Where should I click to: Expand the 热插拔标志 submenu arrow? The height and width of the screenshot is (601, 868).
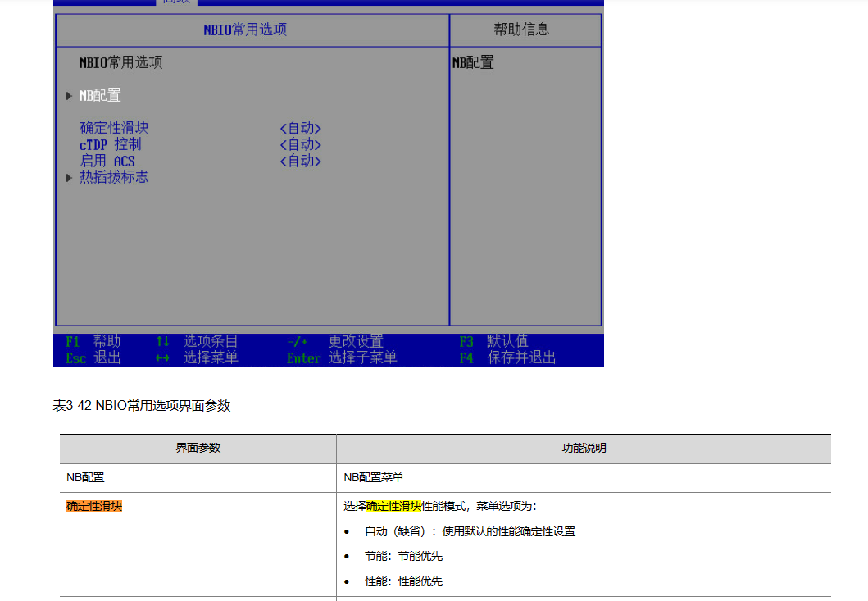click(69, 178)
